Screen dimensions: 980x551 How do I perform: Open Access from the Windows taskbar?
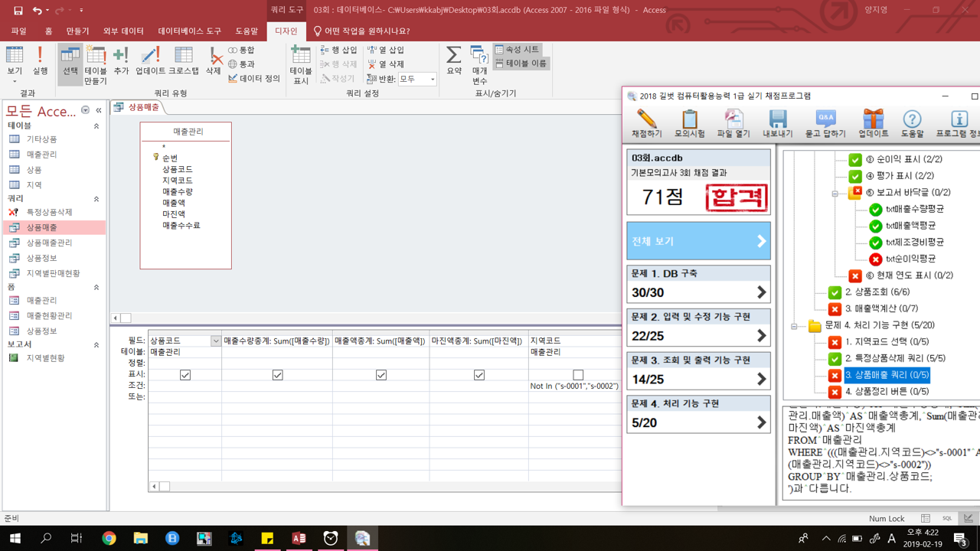[x=299, y=538]
